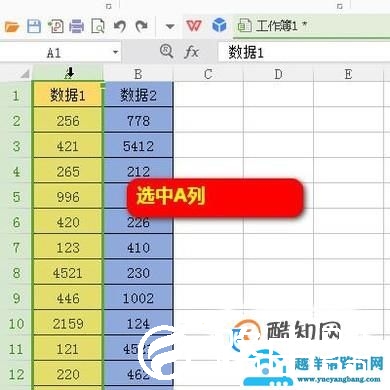Click cell with value 2159
The width and height of the screenshot is (390, 390).
[x=68, y=323]
